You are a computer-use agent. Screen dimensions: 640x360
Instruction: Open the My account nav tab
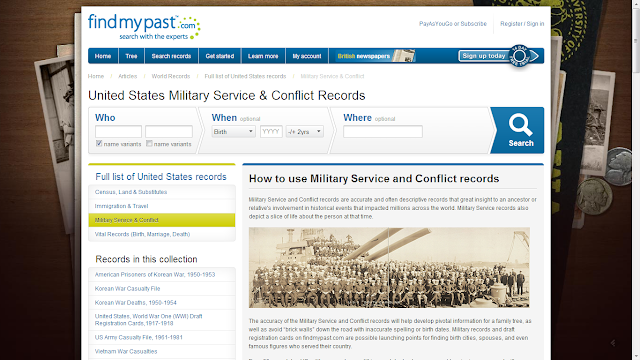tap(307, 56)
